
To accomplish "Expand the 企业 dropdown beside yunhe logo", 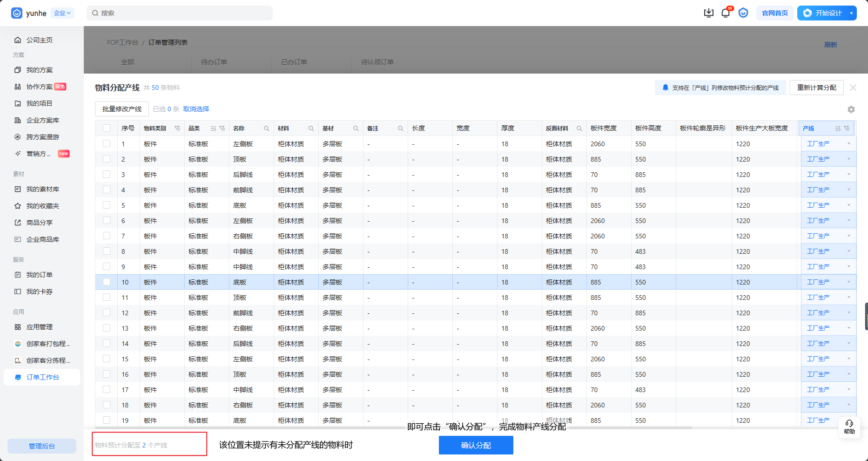I will click(x=62, y=13).
